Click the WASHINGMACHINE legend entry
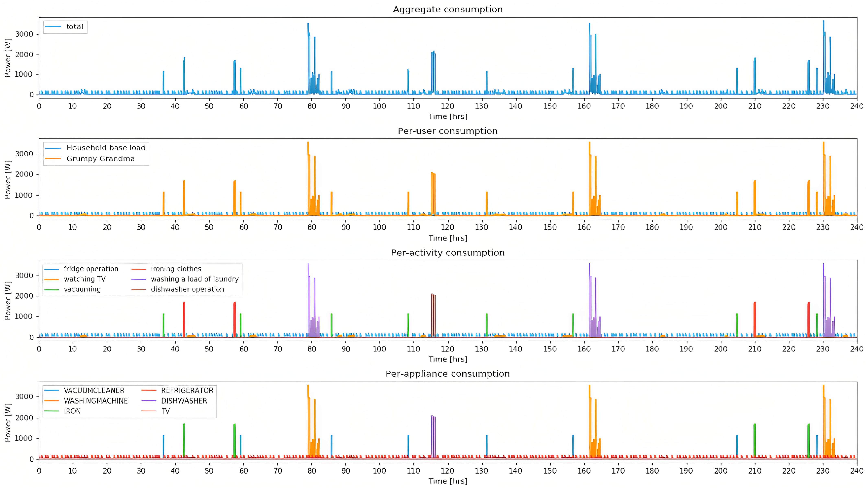The width and height of the screenshot is (868, 490). coord(96,401)
